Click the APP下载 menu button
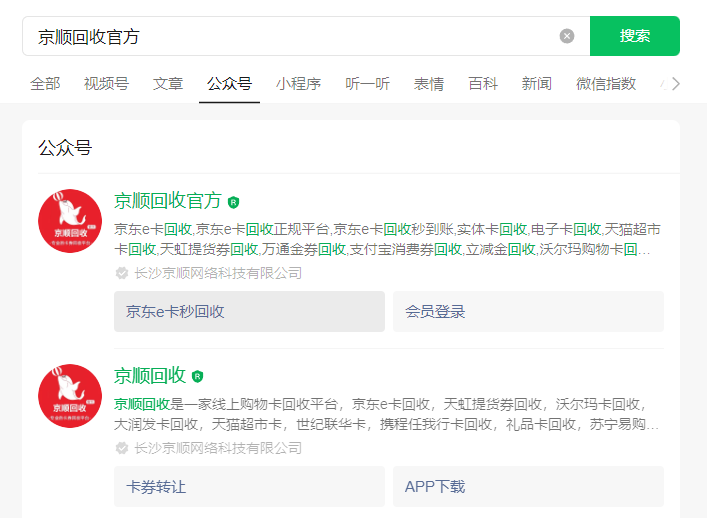 point(528,486)
